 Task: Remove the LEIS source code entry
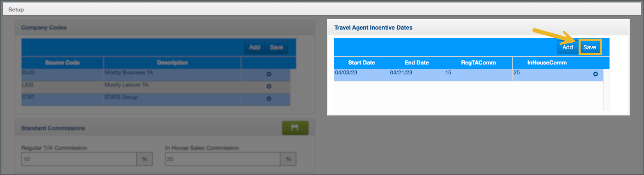269,87
